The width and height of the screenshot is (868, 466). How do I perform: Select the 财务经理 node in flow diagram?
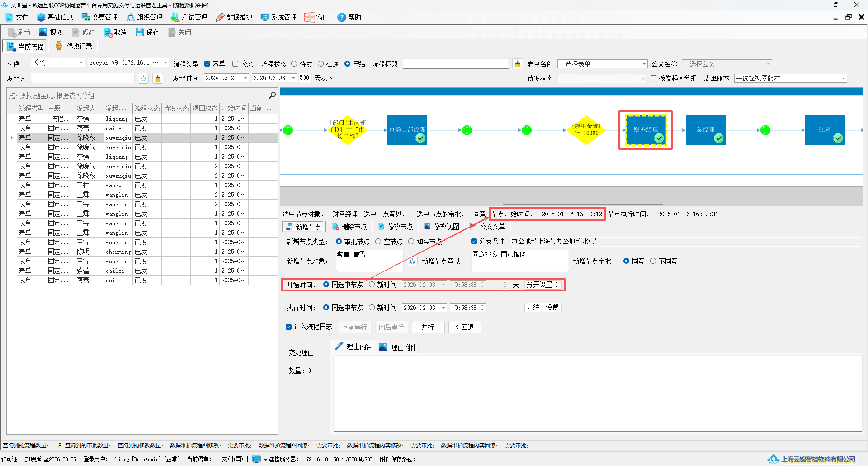point(645,130)
